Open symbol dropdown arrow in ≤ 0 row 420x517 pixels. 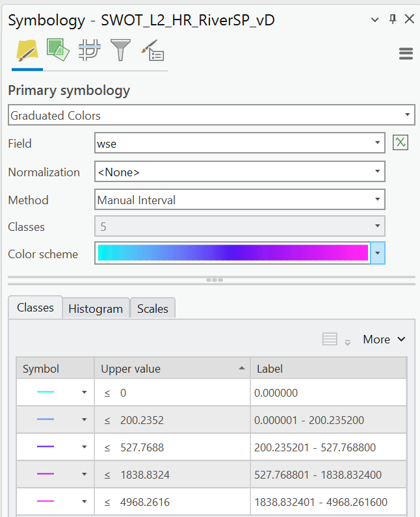click(85, 392)
